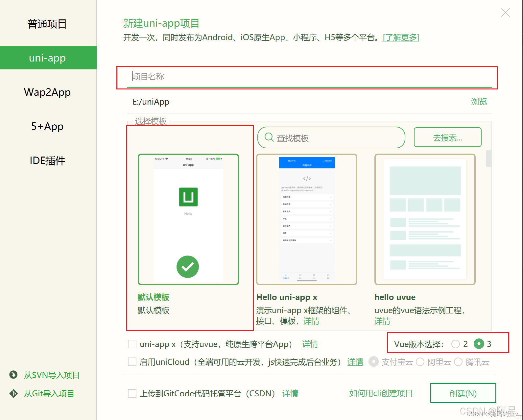Click the E:/uniApp project path field

(x=296, y=102)
